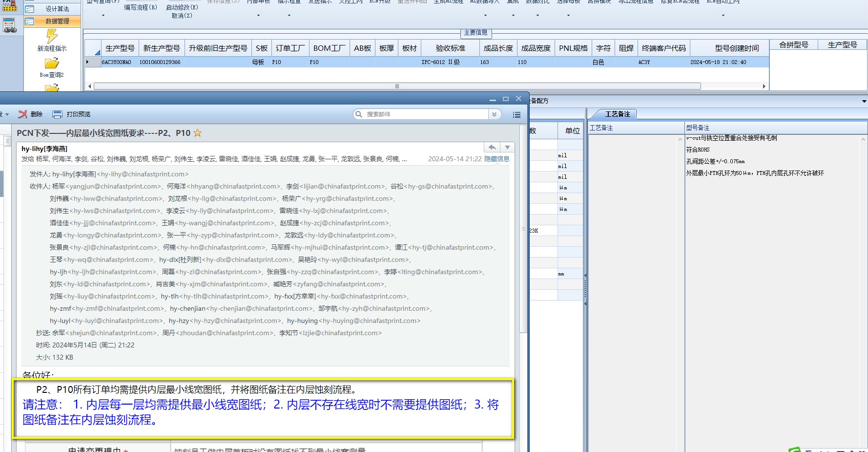The width and height of the screenshot is (868, 452).
Task: Open the dropdown arrow left of 删除
Action: pos(7,114)
